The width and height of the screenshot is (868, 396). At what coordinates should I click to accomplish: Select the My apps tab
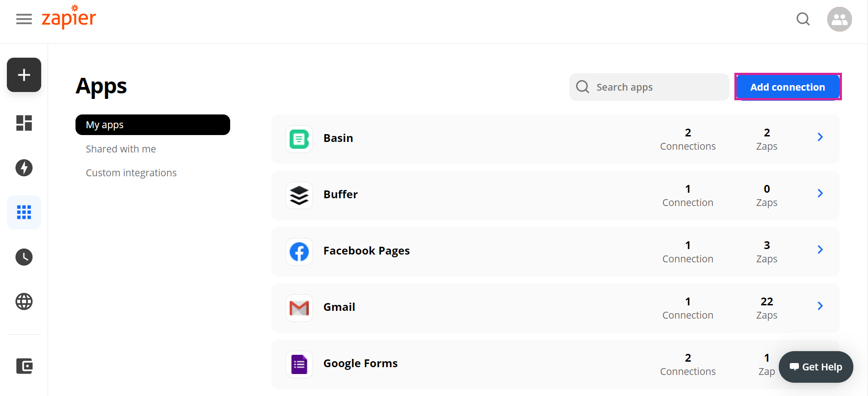pos(152,125)
